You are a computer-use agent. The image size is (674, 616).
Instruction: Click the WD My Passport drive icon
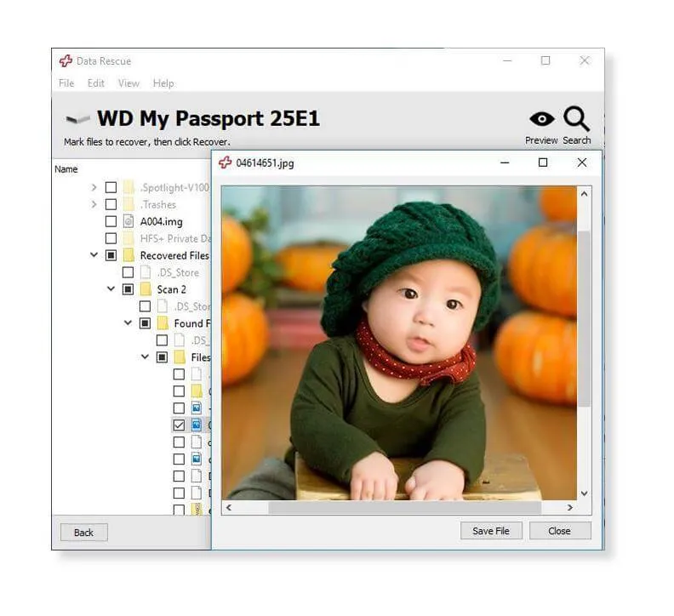(77, 119)
